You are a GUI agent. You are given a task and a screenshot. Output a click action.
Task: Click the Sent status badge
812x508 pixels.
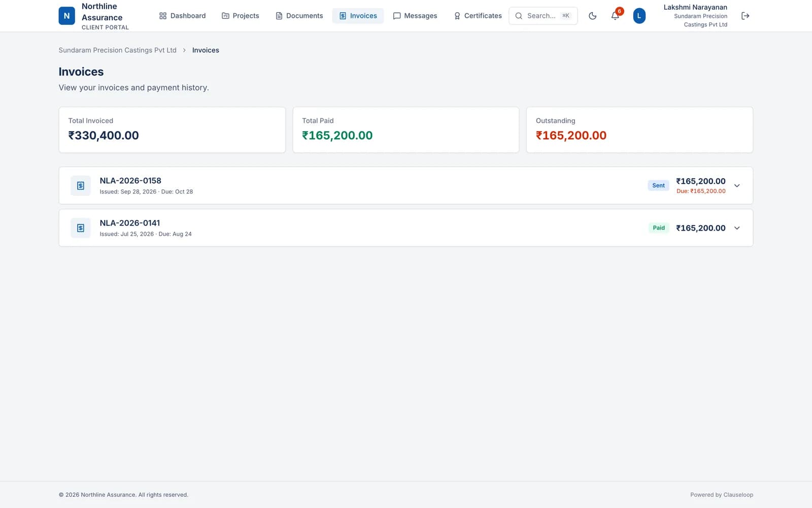pyautogui.click(x=658, y=185)
